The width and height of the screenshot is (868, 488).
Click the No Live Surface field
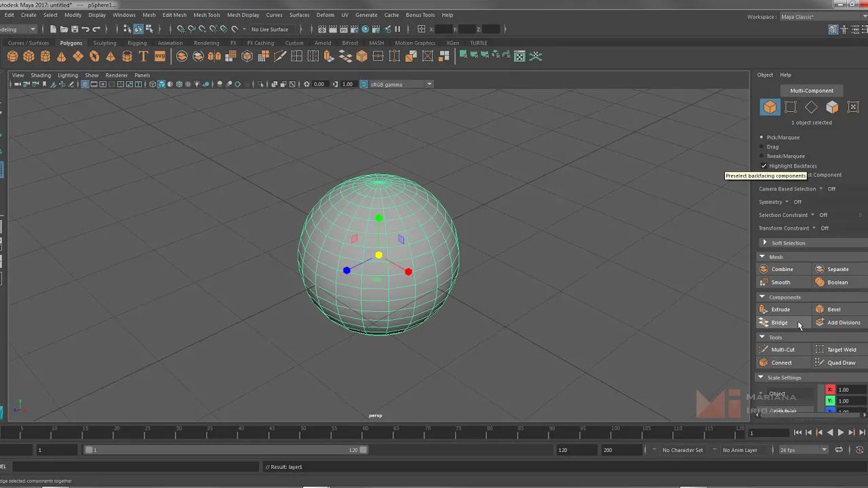(x=273, y=29)
